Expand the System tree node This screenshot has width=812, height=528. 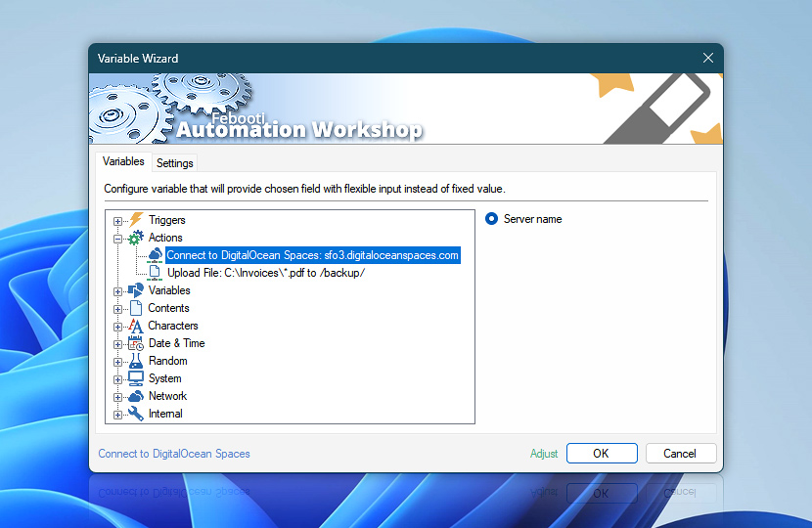(117, 379)
